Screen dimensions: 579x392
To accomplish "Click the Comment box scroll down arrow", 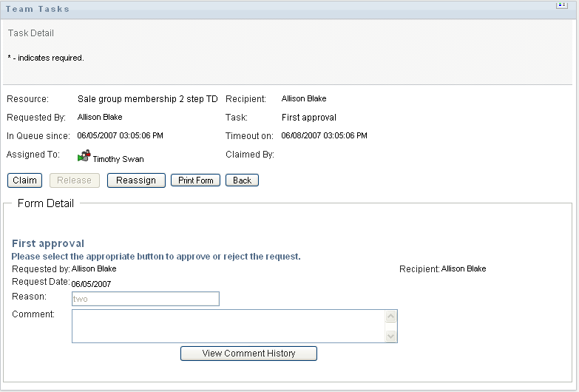I will pos(391,337).
